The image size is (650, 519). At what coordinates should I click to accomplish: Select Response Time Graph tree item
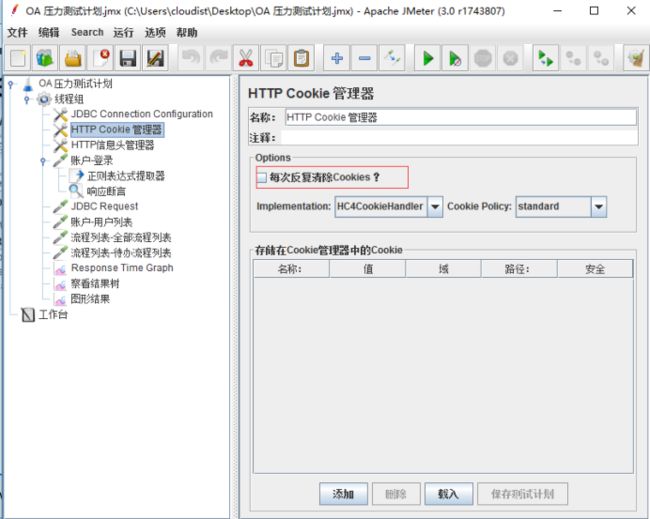pyautogui.click(x=122, y=268)
